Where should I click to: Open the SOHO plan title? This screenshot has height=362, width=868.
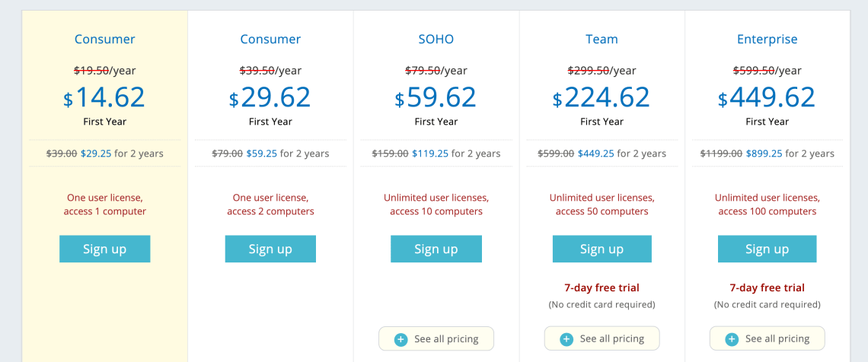point(436,40)
